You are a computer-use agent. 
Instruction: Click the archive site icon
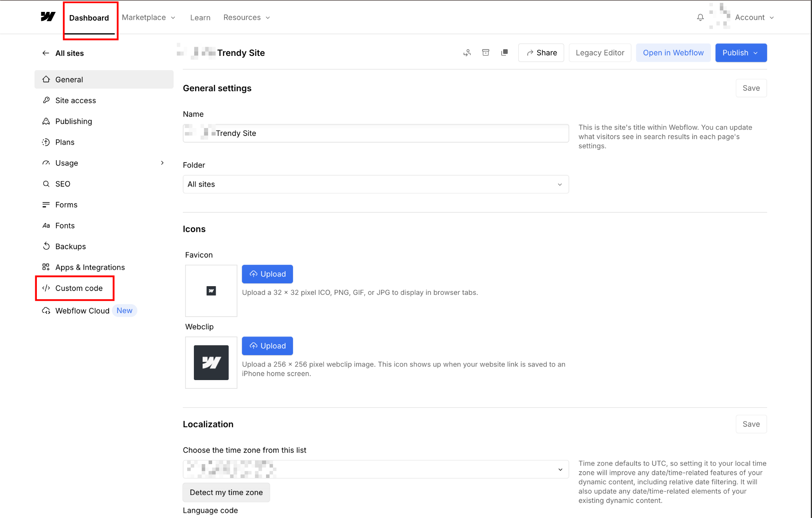485,53
